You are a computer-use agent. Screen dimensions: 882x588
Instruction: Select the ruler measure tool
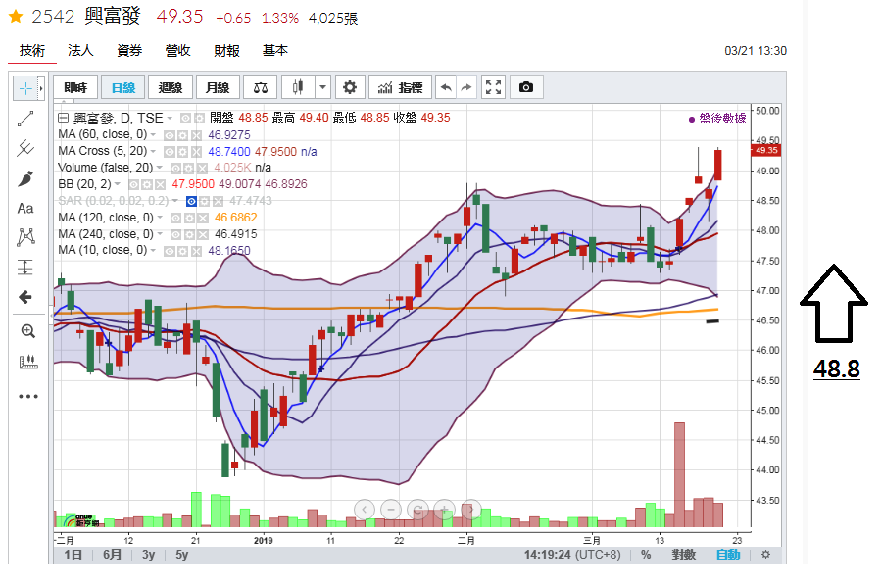[27, 362]
